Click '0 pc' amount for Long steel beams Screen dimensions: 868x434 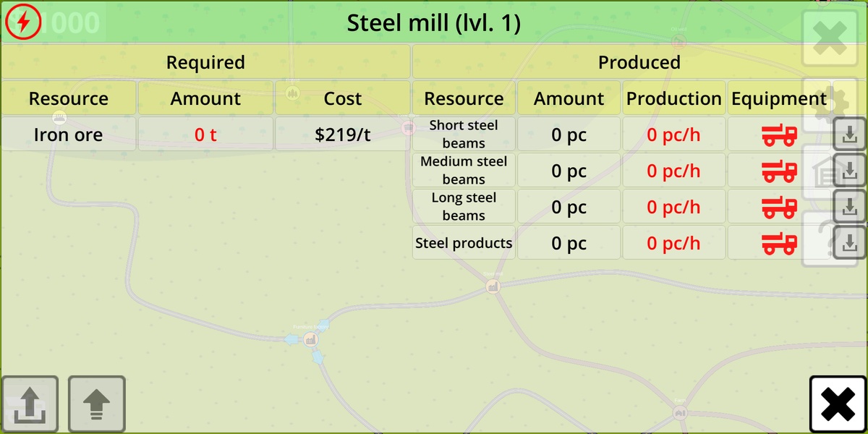coord(569,207)
